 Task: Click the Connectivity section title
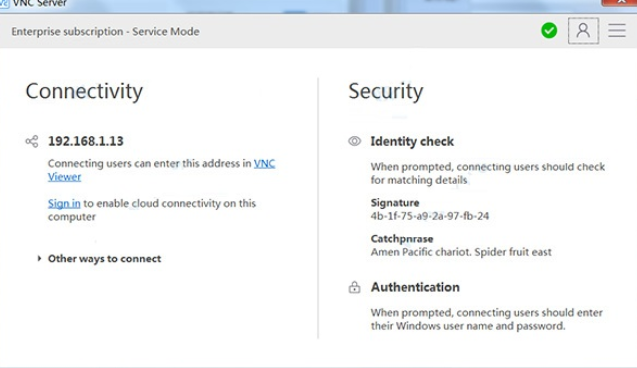pyautogui.click(x=84, y=91)
